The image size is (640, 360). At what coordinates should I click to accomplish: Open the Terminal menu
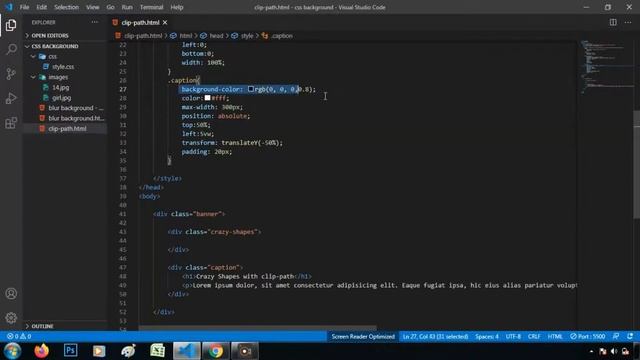pyautogui.click(x=151, y=7)
